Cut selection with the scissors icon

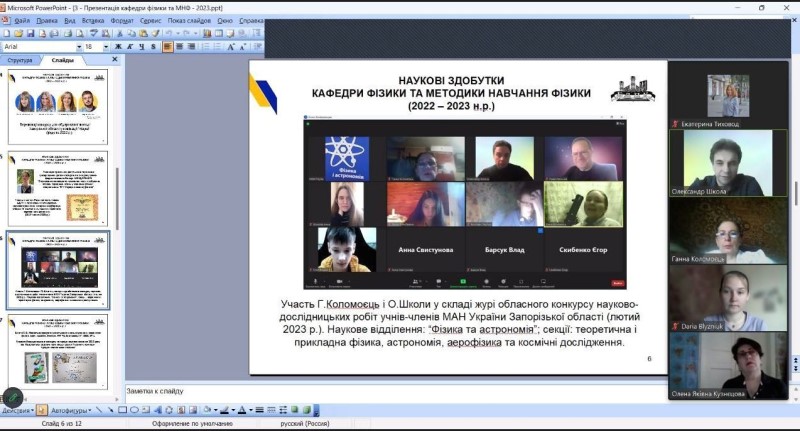tap(120, 33)
